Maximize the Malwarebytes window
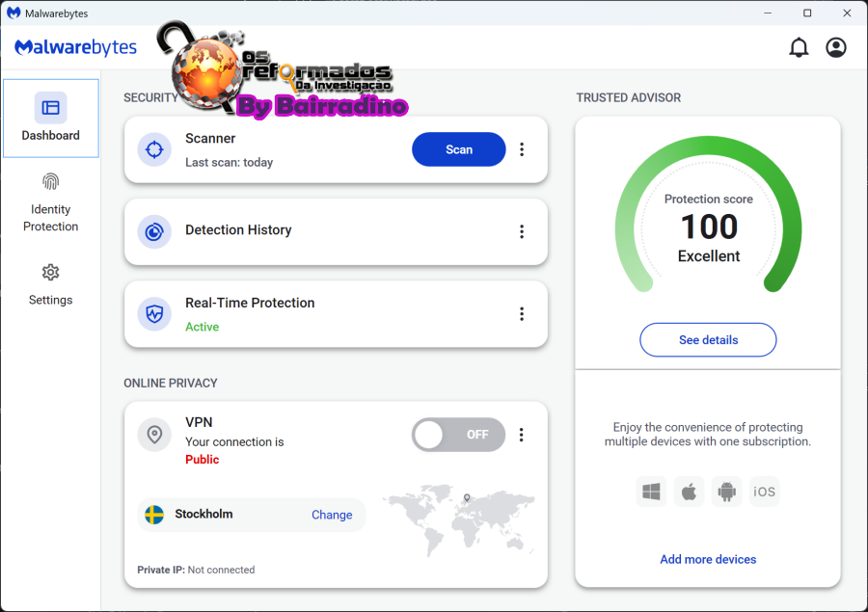This screenshot has width=868, height=612. click(807, 13)
